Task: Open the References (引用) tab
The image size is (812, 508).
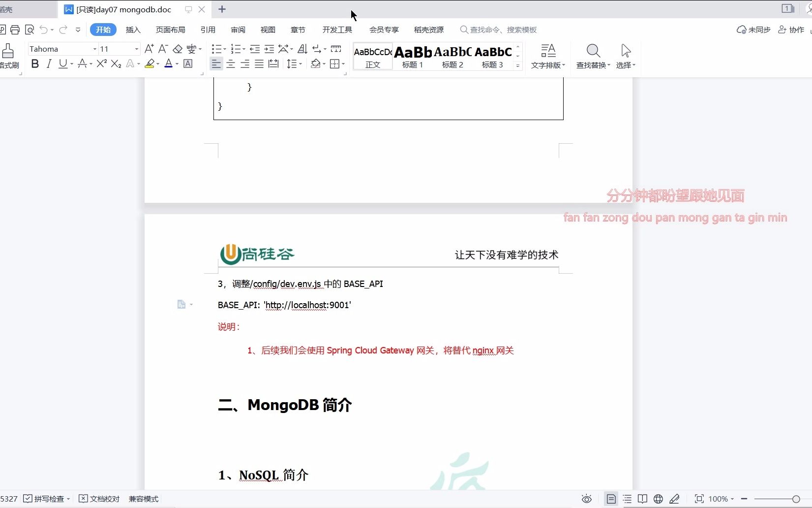Action: (x=208, y=30)
